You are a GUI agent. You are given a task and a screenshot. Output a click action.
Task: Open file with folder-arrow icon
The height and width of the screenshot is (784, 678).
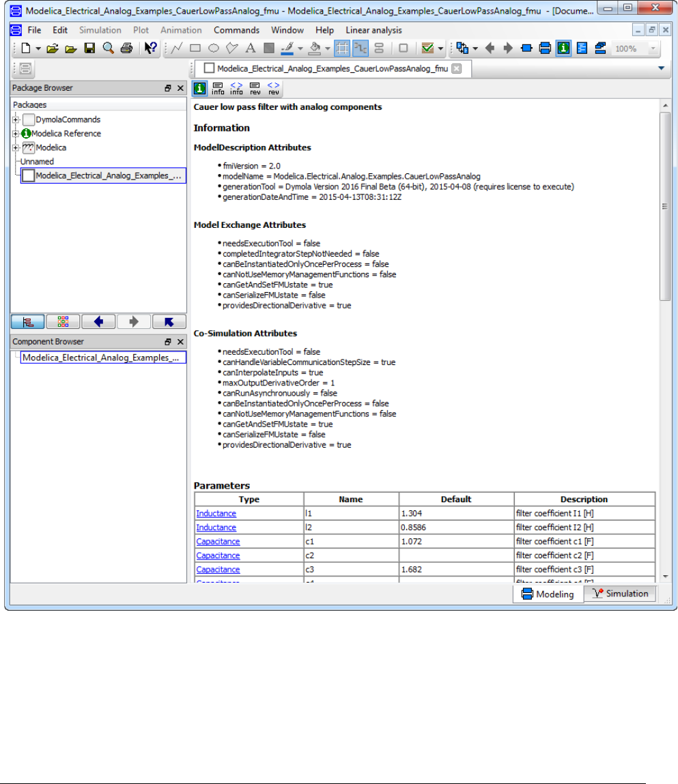(x=53, y=48)
